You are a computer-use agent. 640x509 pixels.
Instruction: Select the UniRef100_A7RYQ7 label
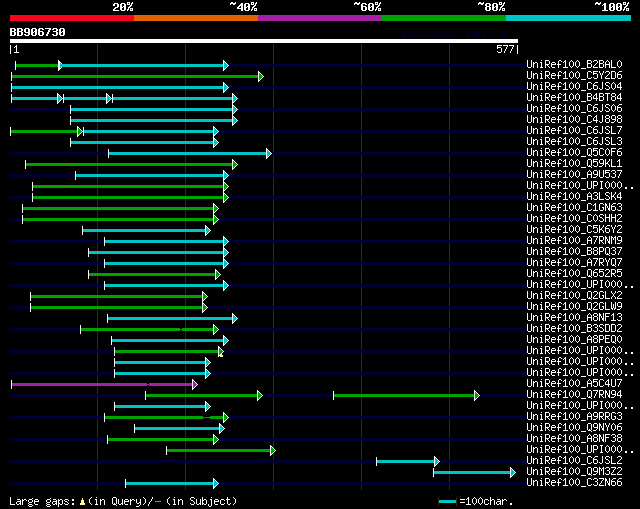pyautogui.click(x=574, y=263)
